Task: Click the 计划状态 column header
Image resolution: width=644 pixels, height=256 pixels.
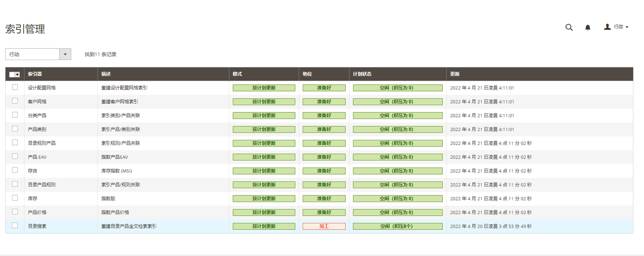Action: (362, 74)
